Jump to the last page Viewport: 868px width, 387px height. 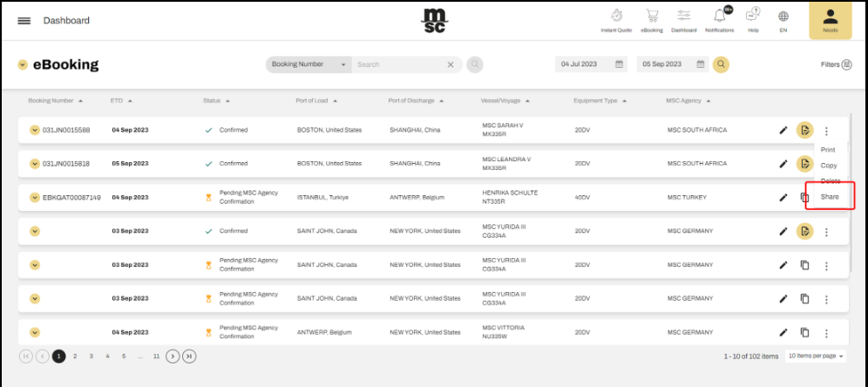tap(189, 356)
